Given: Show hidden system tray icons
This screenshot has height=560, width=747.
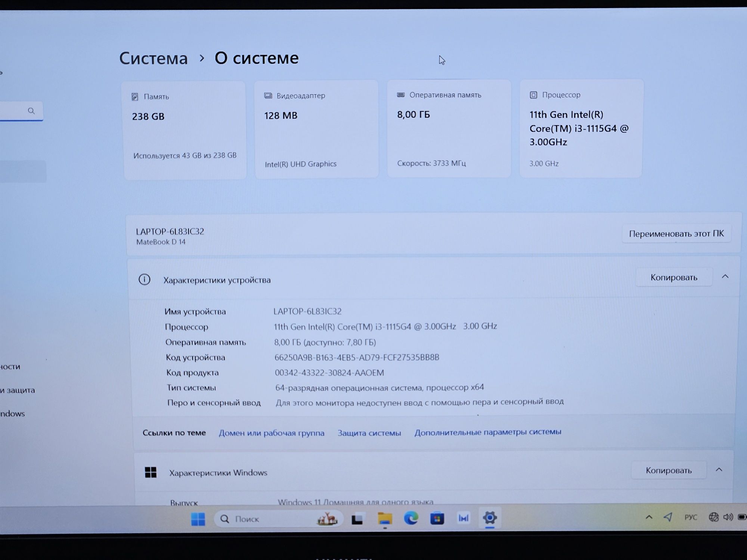Looking at the screenshot, I should pos(649,517).
